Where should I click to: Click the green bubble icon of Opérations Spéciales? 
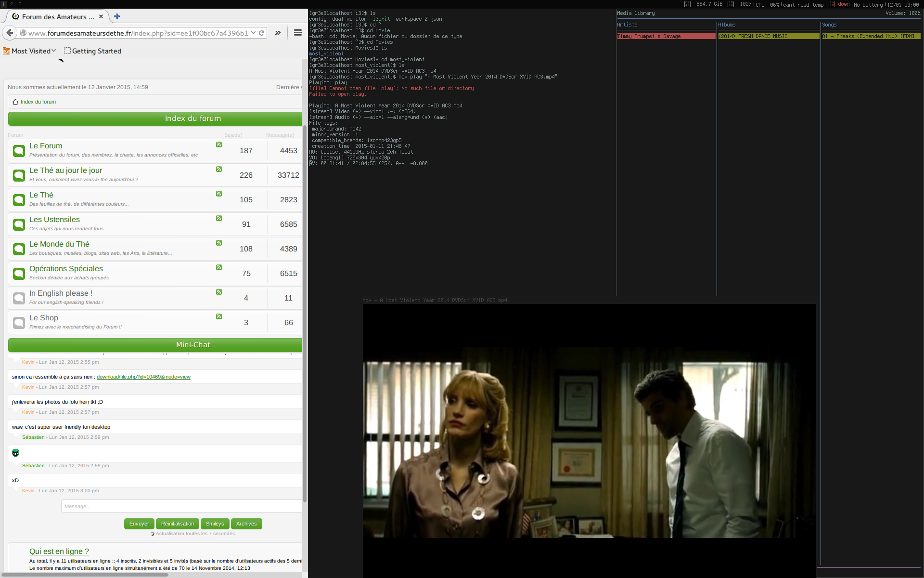click(x=19, y=274)
